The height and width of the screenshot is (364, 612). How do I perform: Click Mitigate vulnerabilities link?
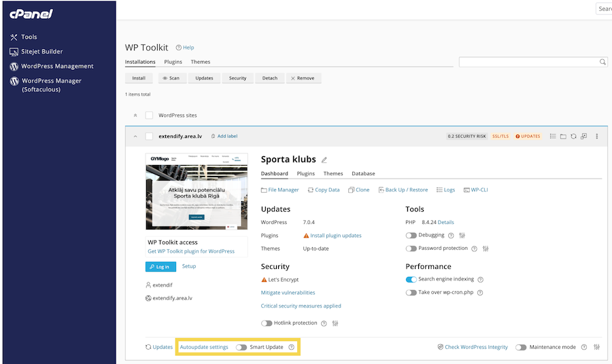288,293
